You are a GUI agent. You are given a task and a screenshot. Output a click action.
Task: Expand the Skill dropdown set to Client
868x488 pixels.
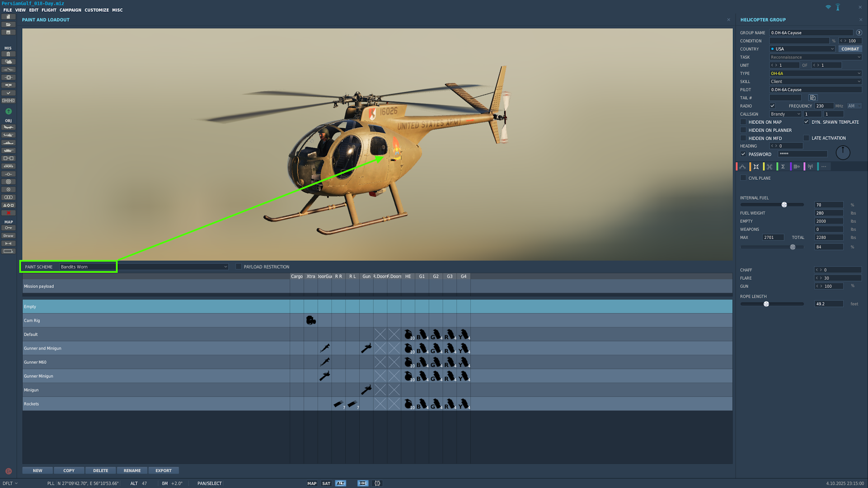pyautogui.click(x=815, y=81)
